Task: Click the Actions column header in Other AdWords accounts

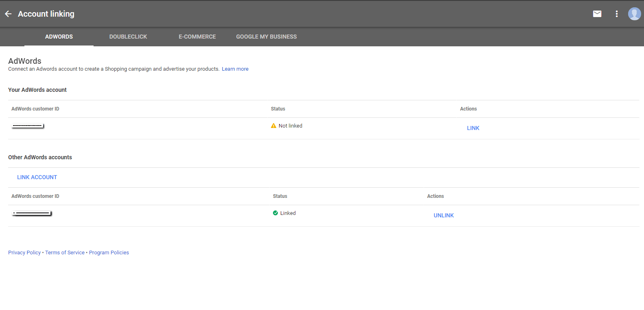Action: coord(435,196)
